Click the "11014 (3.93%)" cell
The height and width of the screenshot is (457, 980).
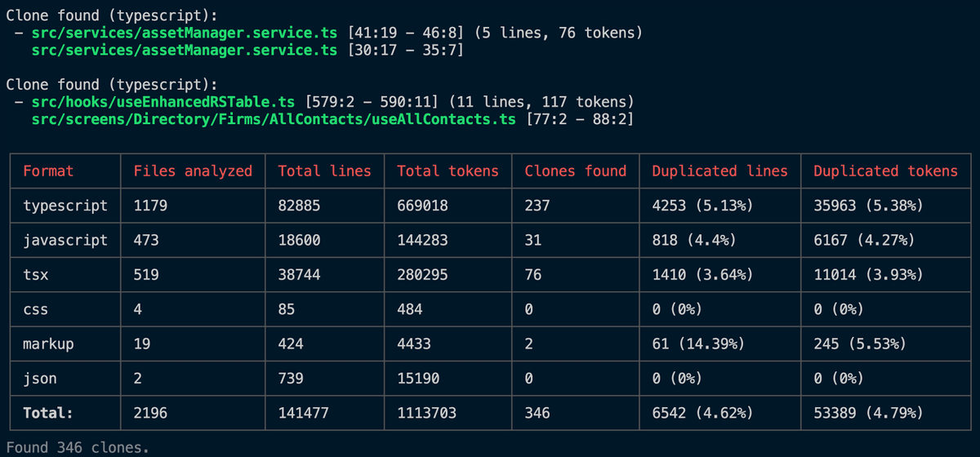(868, 275)
